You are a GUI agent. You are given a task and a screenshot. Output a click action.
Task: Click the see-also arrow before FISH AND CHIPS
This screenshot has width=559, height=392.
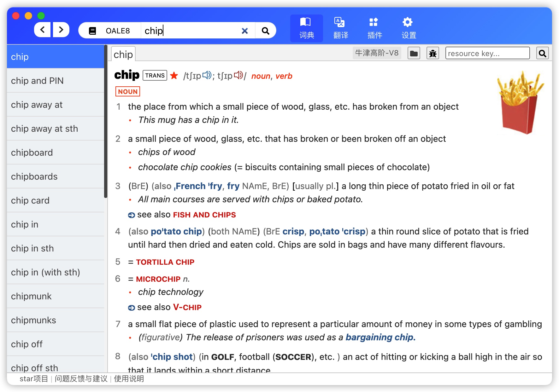(132, 215)
